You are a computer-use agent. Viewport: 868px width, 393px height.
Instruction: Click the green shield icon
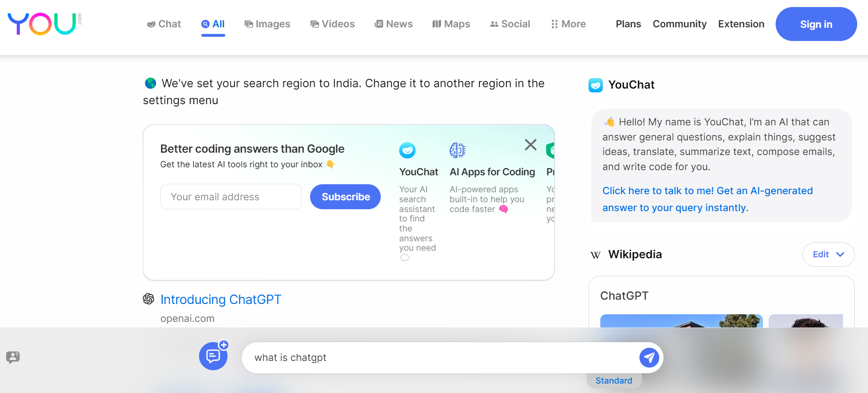tap(550, 150)
